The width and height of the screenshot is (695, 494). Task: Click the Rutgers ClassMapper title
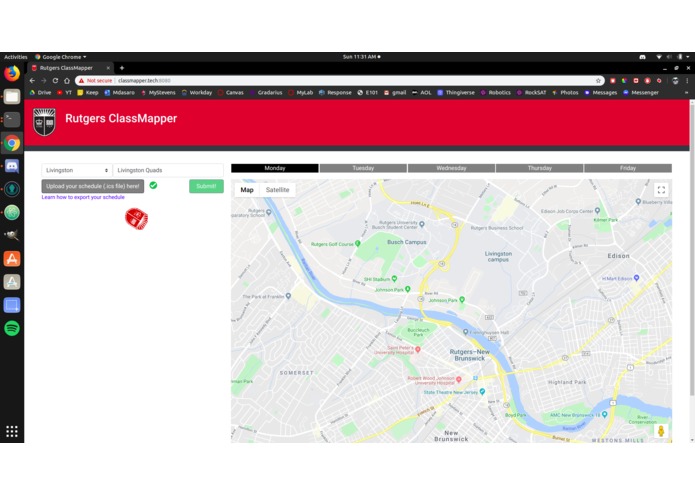(121, 118)
